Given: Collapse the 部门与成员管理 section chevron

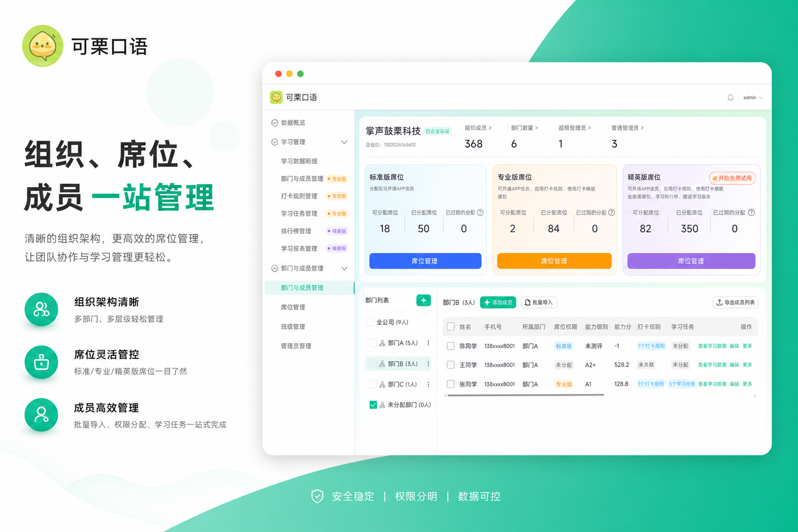Looking at the screenshot, I should click(x=344, y=268).
